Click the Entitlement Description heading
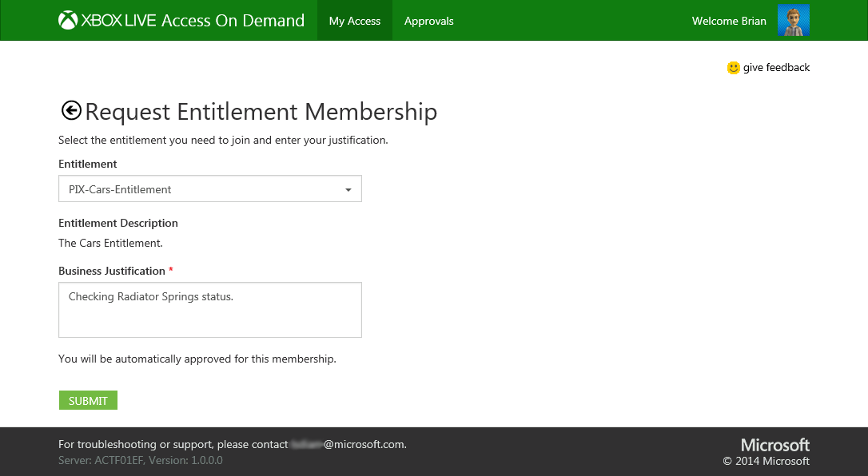868x476 pixels. click(118, 223)
